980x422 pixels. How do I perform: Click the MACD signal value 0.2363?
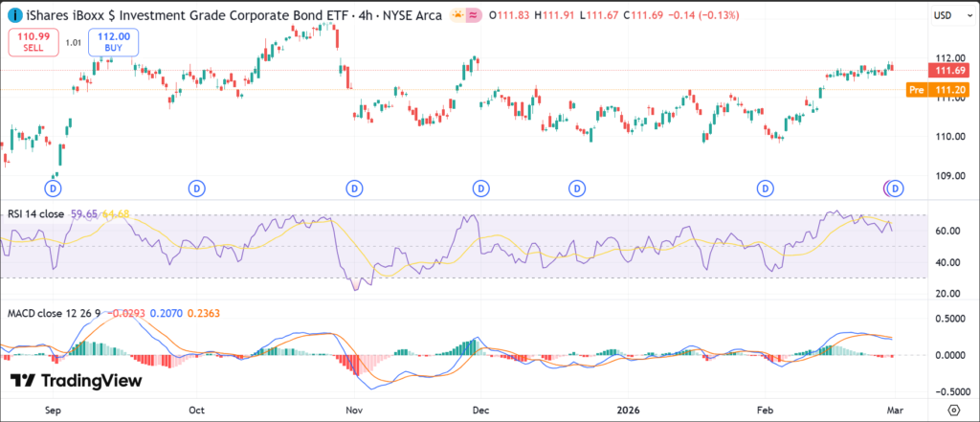(x=204, y=313)
